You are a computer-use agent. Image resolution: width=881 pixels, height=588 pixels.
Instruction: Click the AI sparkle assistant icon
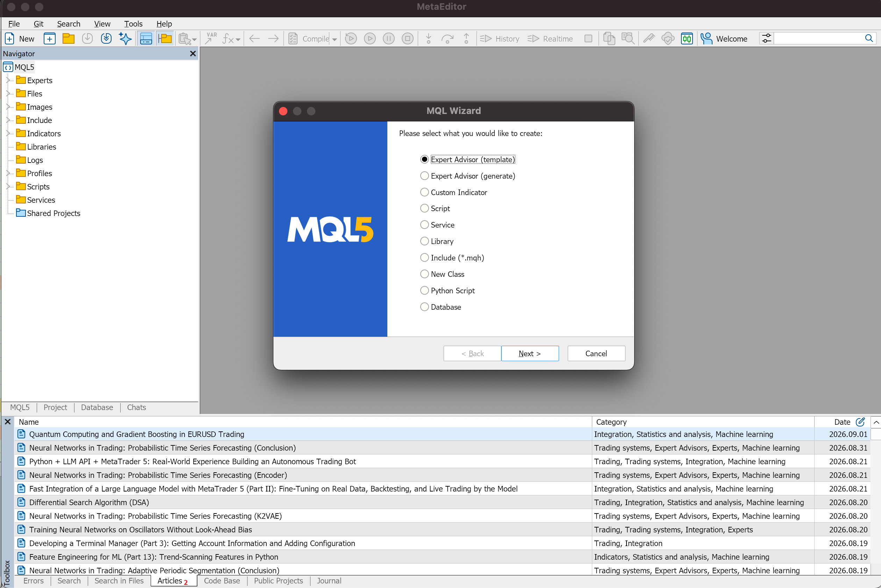[125, 38]
